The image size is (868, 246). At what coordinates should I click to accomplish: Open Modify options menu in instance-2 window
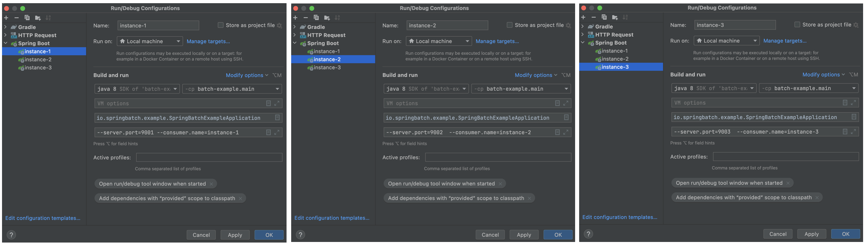(x=536, y=75)
